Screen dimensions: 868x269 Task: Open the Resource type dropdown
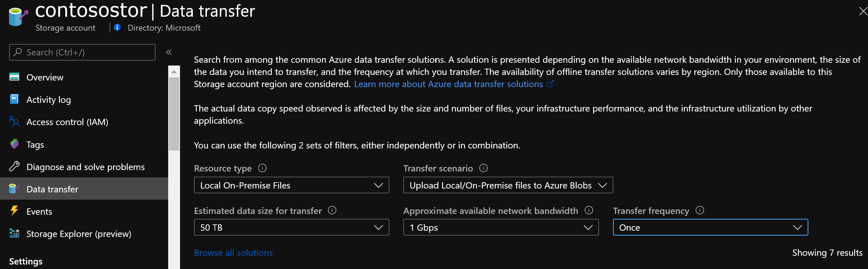coord(291,185)
